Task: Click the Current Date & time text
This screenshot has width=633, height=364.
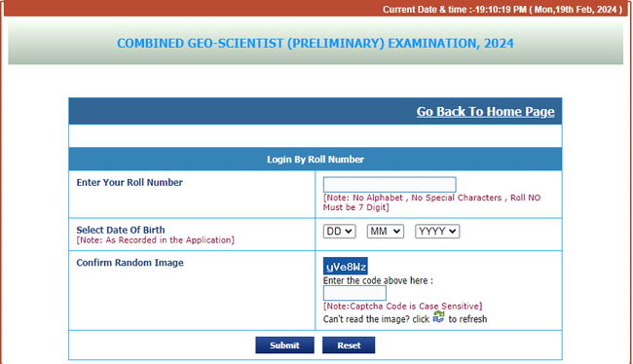Action: (x=503, y=10)
